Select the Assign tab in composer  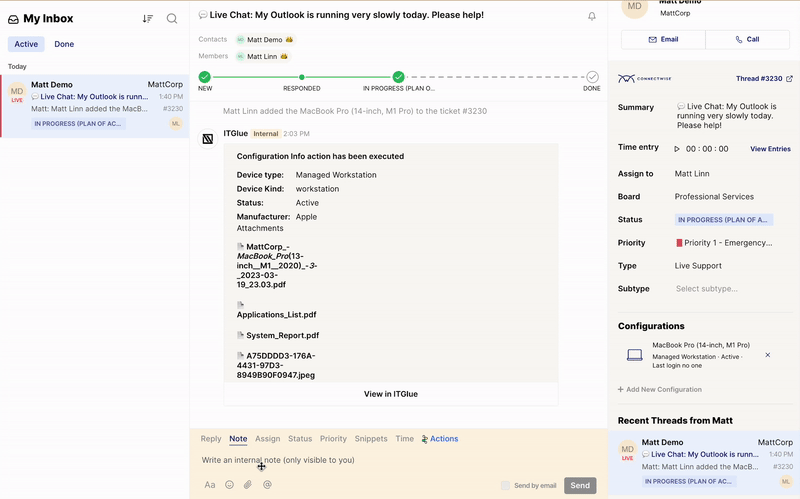(267, 439)
